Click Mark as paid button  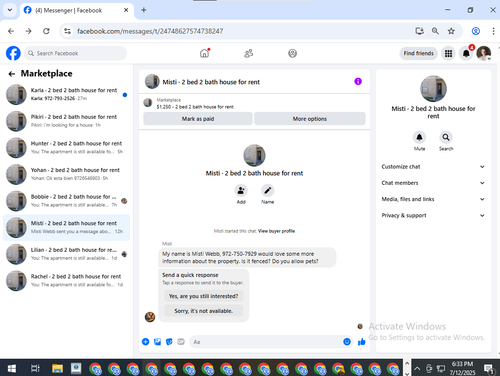click(198, 119)
